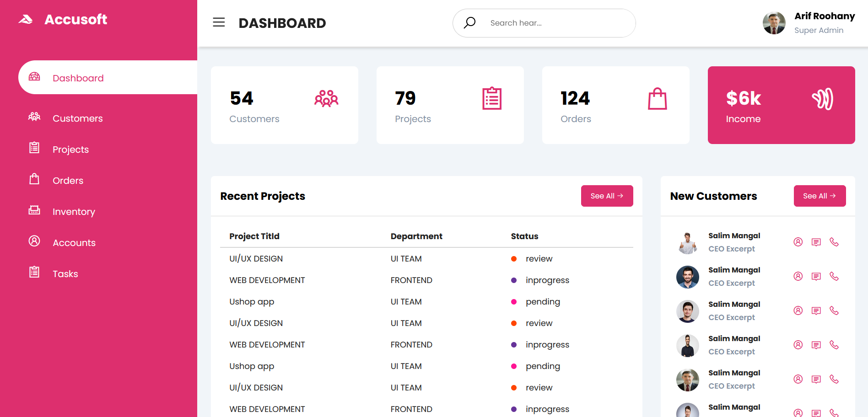Click the Customers sidebar icon

[34, 117]
